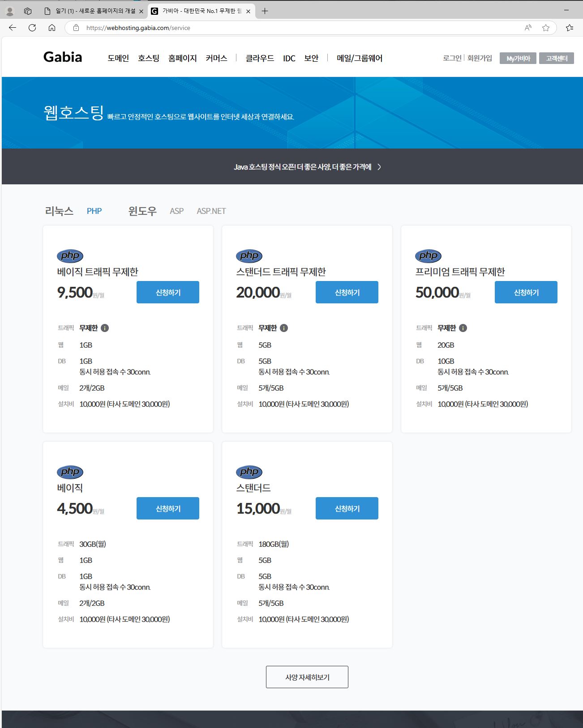
Task: Apply for the 9,500원 베이직 plan
Action: [168, 292]
